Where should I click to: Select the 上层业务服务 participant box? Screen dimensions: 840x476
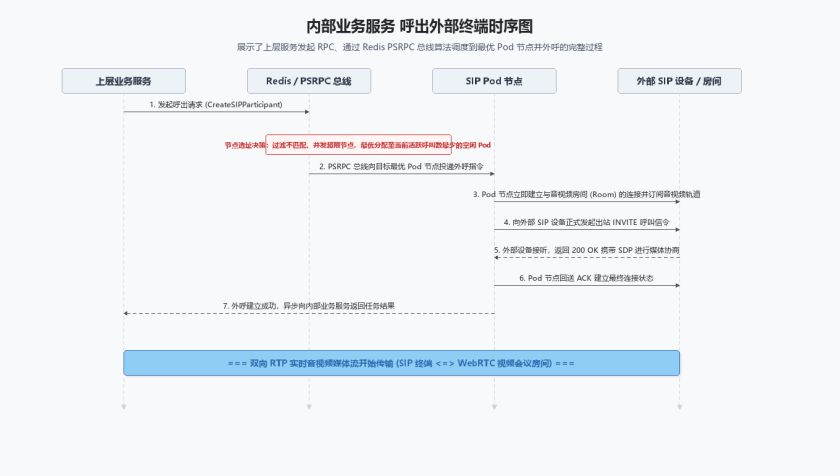(x=124, y=81)
